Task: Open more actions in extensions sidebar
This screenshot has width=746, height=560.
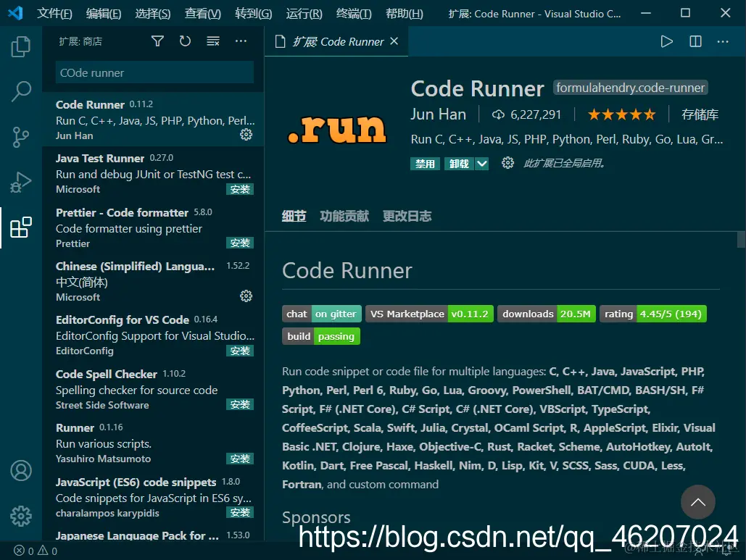Action: click(x=241, y=41)
